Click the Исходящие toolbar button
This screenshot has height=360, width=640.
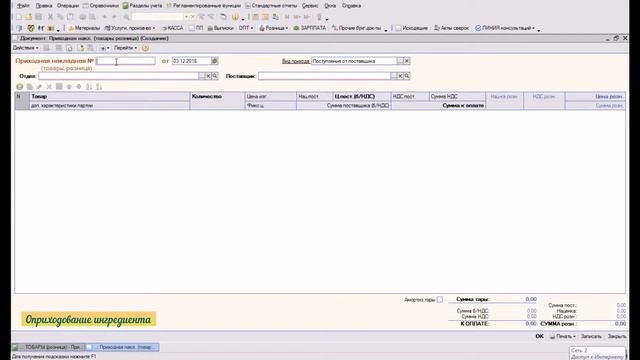411,28
